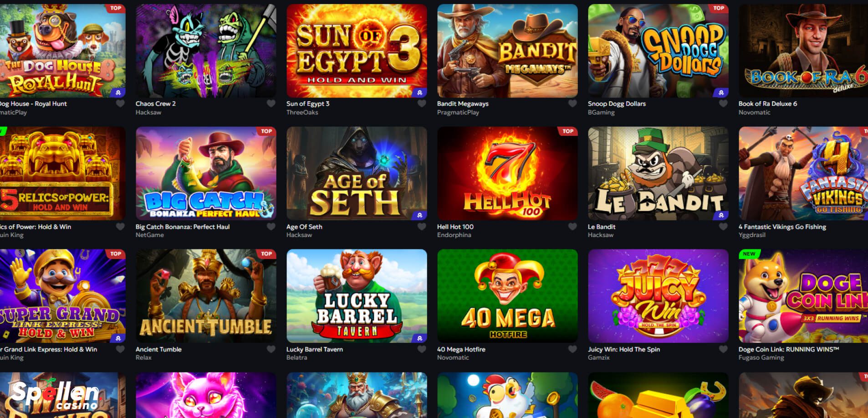Click heart icon next to Le Bandit
The height and width of the screenshot is (418, 868).
(723, 227)
